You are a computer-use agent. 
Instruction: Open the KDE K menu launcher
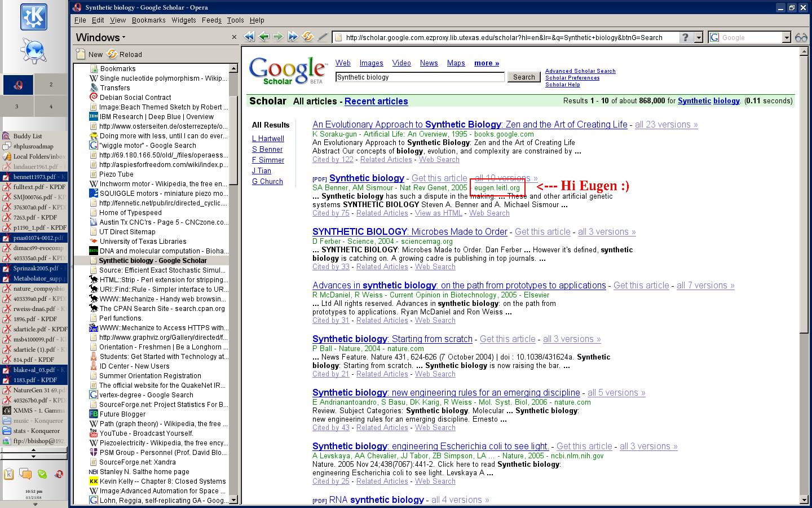tap(34, 17)
